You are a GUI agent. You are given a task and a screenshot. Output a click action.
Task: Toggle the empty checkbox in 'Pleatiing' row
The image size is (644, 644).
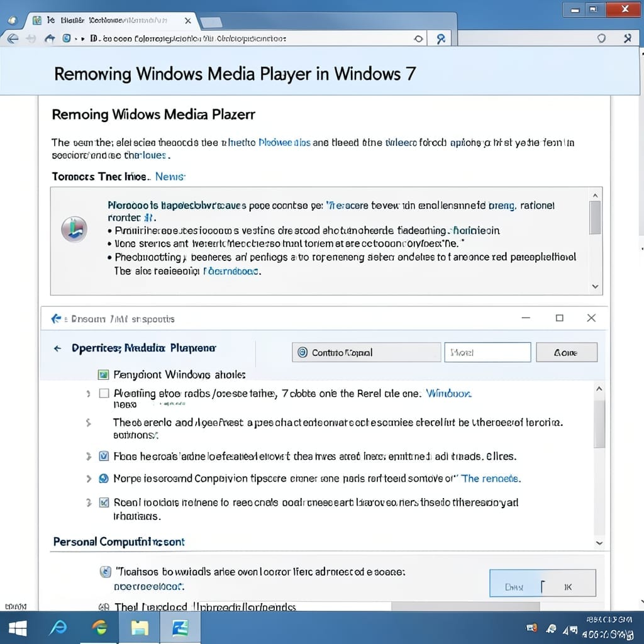(104, 394)
